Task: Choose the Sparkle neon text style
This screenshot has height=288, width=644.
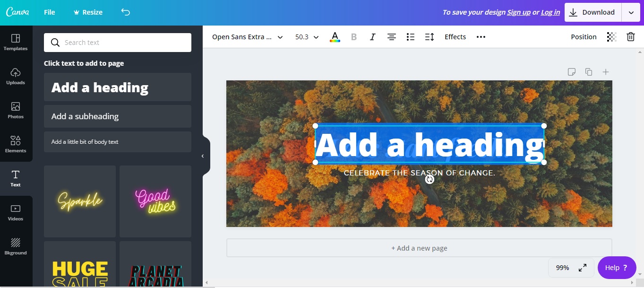Action: (80, 201)
